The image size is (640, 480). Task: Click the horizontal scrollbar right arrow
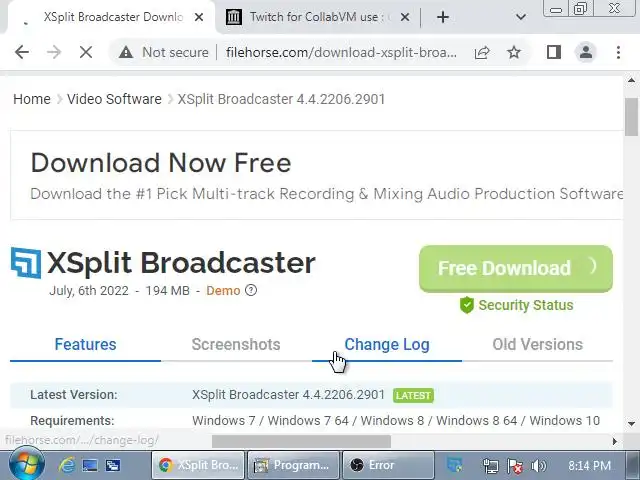click(x=615, y=441)
